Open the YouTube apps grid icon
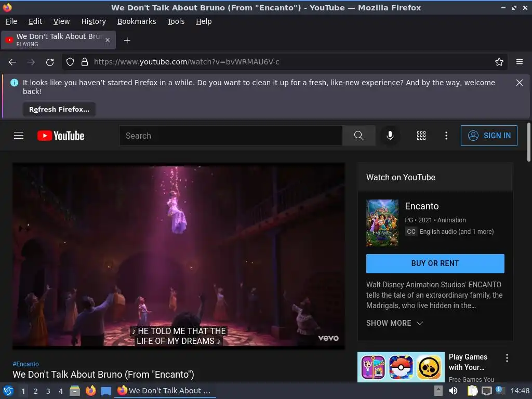 (x=421, y=136)
